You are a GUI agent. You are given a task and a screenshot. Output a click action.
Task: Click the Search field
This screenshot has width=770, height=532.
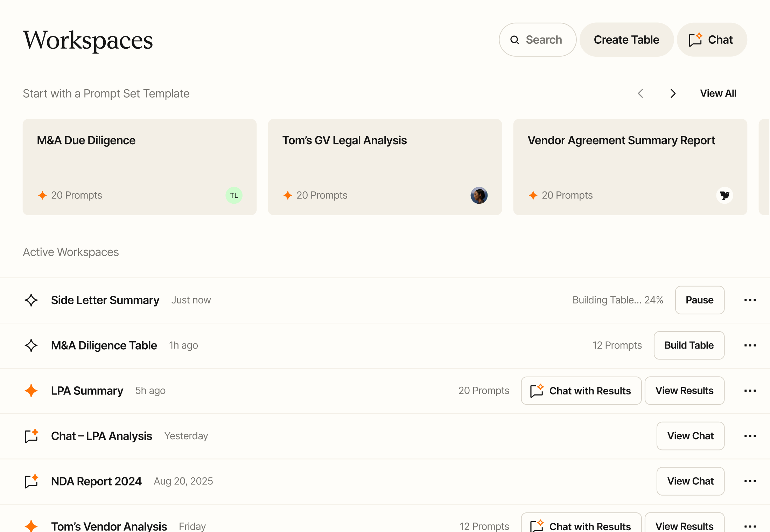tap(537, 40)
